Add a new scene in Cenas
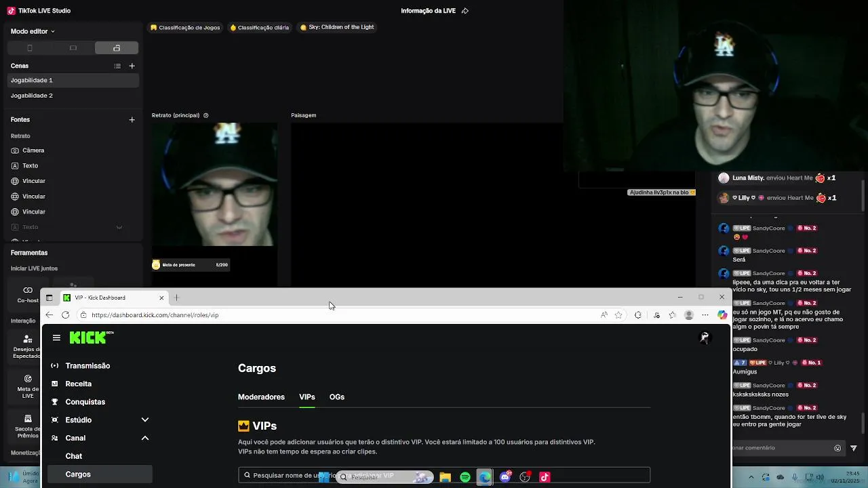Image resolution: width=868 pixels, height=488 pixels. pyautogui.click(x=132, y=66)
